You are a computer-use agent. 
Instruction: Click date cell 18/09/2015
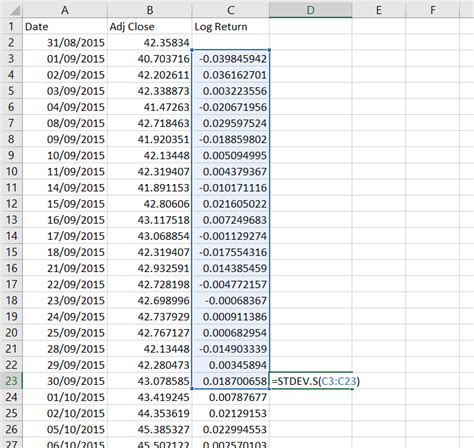pos(65,252)
